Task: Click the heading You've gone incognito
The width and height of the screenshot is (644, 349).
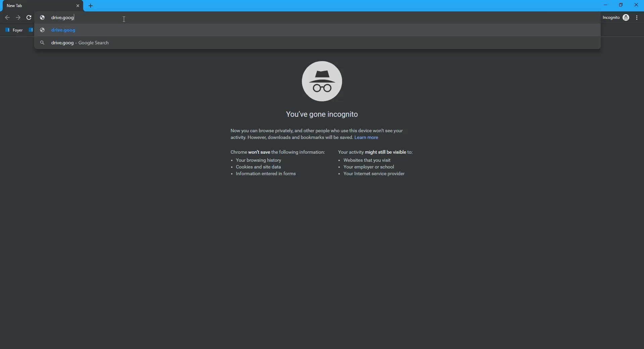Action: point(322,114)
